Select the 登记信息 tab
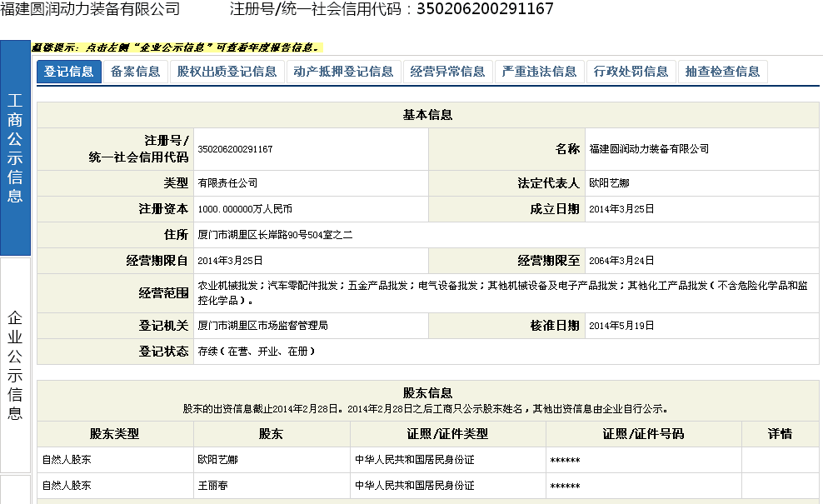The width and height of the screenshot is (823, 504). tap(69, 72)
